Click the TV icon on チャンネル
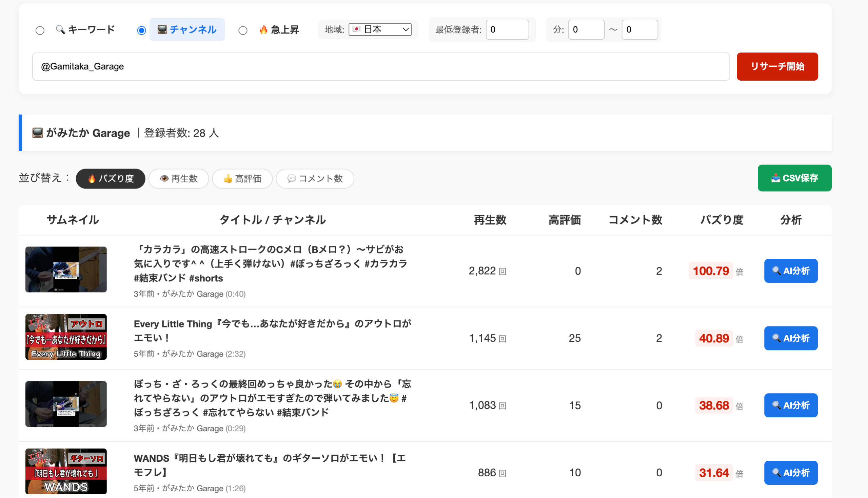The width and height of the screenshot is (868, 498). [162, 29]
